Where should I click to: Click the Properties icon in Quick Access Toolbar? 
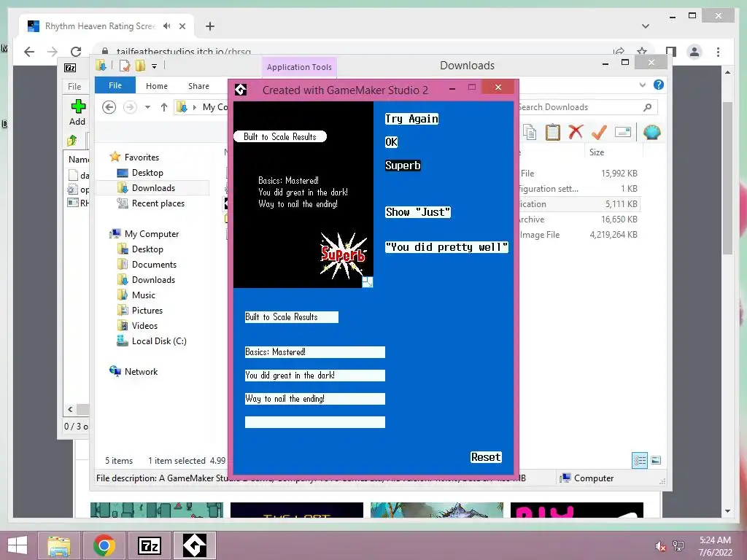tap(125, 66)
